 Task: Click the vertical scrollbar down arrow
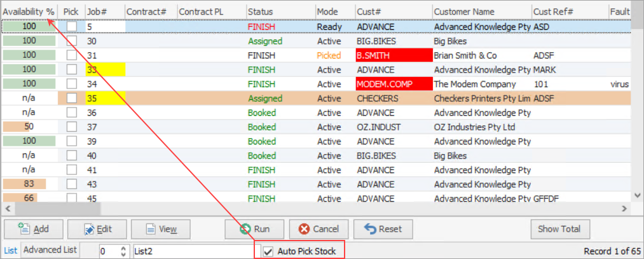coord(637,196)
